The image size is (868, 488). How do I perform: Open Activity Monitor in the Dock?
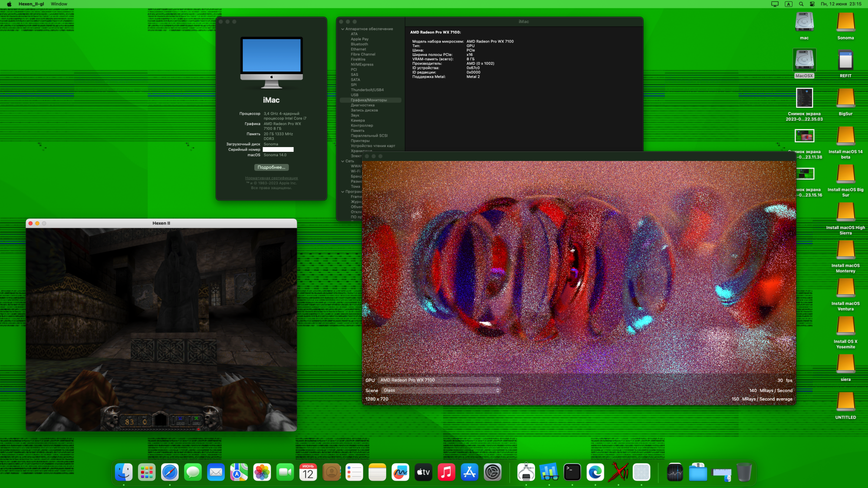coord(675,472)
